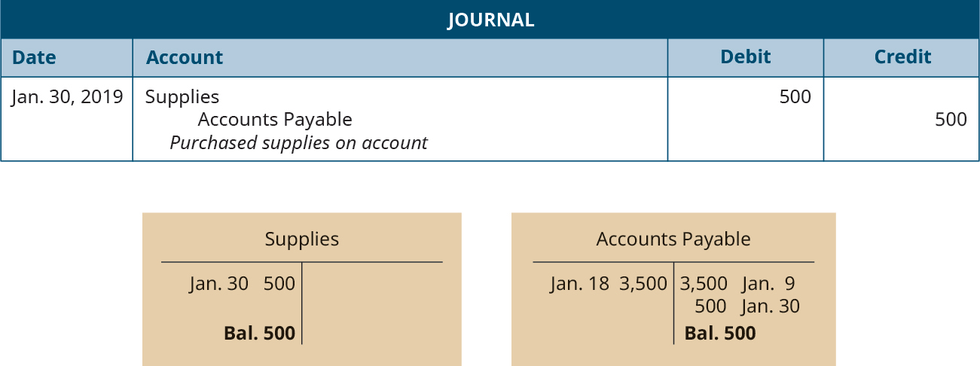Click the Supplies account entry in journal
Screen dimensions: 980x366
[x=182, y=97]
